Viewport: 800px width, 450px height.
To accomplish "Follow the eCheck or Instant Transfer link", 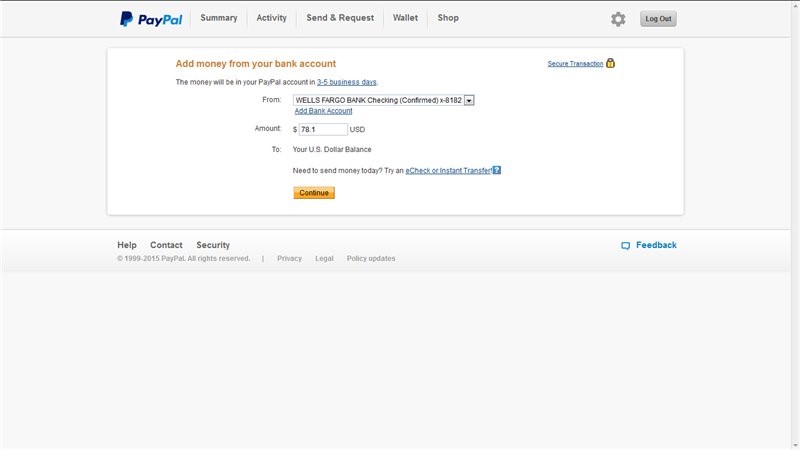I will point(448,171).
